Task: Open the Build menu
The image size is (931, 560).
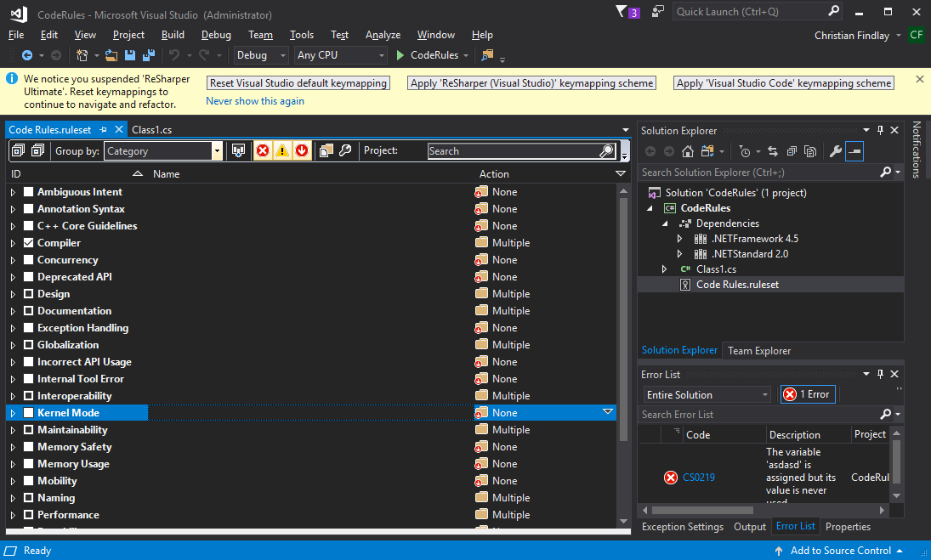Action: [173, 35]
